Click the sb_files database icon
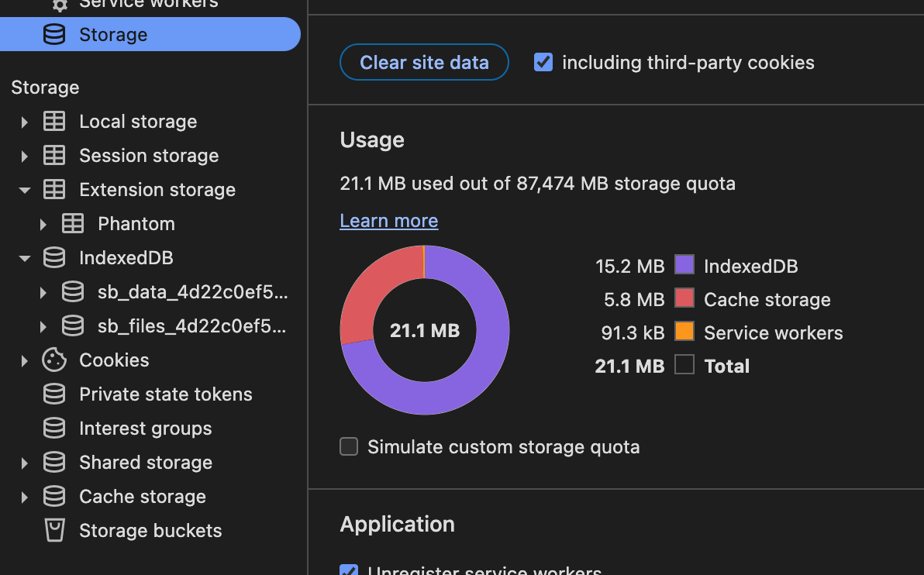This screenshot has width=924, height=575. click(x=73, y=326)
